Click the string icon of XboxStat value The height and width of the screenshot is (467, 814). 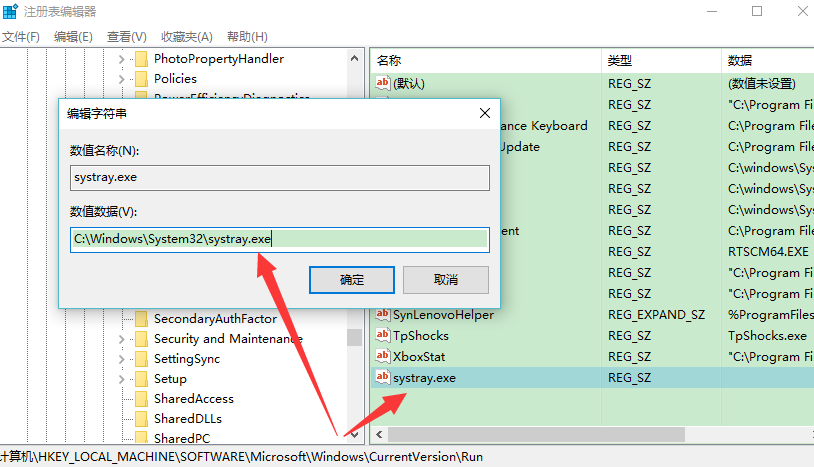(x=383, y=356)
